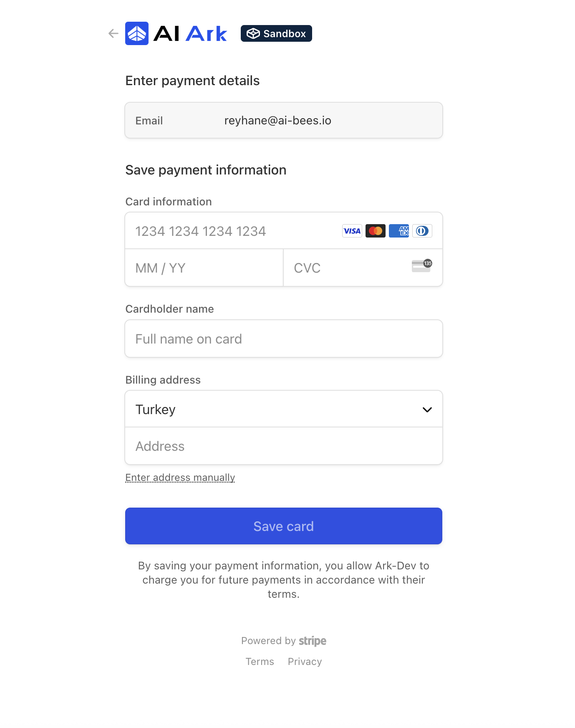The width and height of the screenshot is (575, 728).
Task: Click the back arrow icon
Action: click(x=113, y=33)
